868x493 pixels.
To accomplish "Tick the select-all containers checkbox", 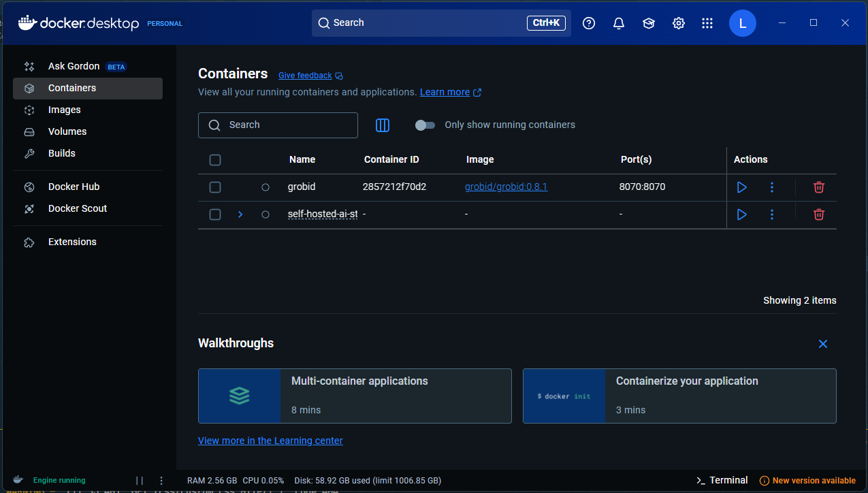I will [215, 160].
